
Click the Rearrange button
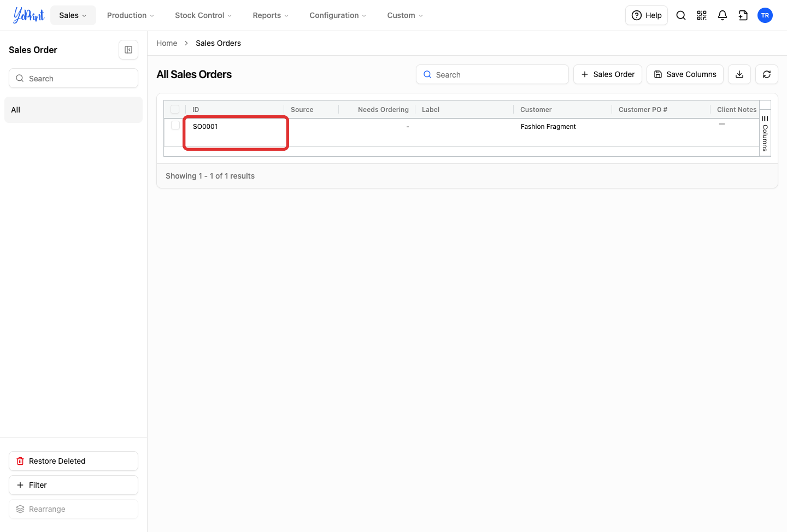73,509
